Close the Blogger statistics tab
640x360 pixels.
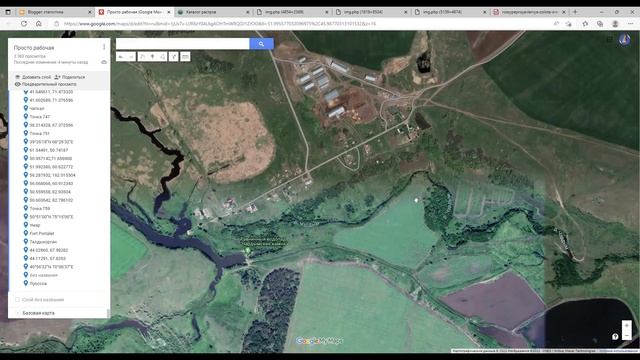[90, 12]
